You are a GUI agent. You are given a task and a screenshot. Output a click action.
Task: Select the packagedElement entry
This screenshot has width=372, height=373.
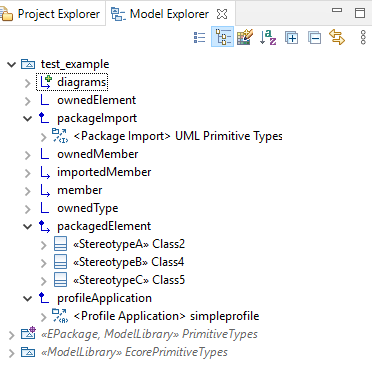104,226
